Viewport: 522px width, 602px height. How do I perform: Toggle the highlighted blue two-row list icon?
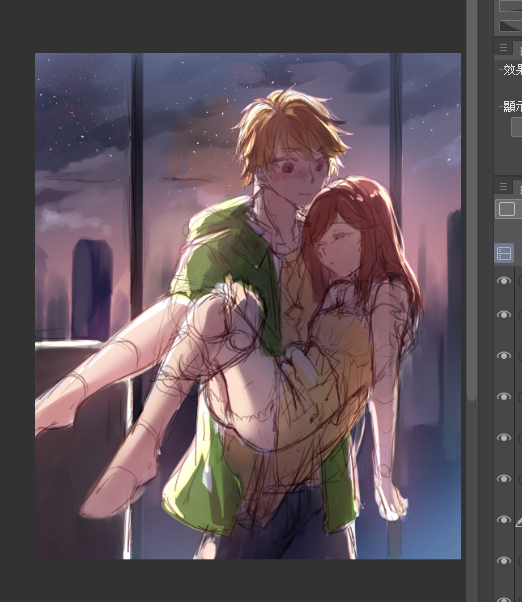[x=504, y=253]
